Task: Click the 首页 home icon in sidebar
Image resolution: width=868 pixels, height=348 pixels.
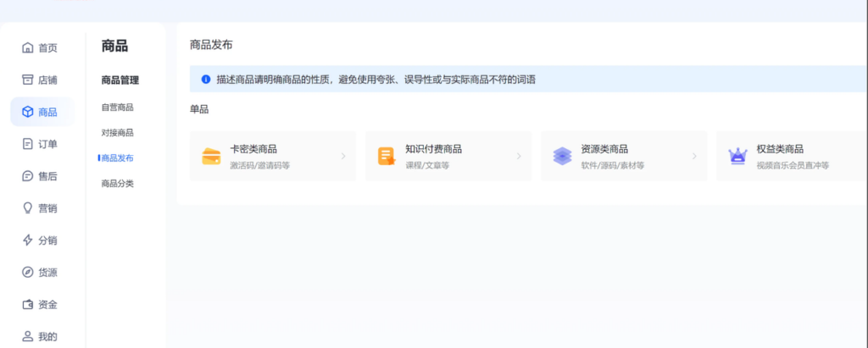Action: 28,48
